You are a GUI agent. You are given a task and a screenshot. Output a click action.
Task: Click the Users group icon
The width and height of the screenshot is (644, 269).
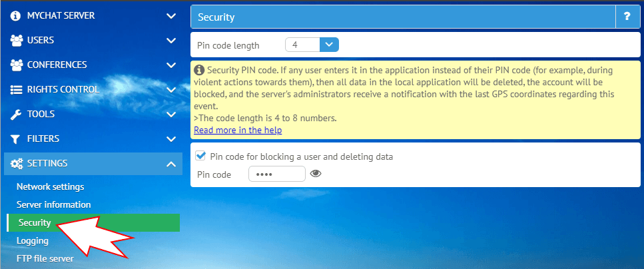17,40
